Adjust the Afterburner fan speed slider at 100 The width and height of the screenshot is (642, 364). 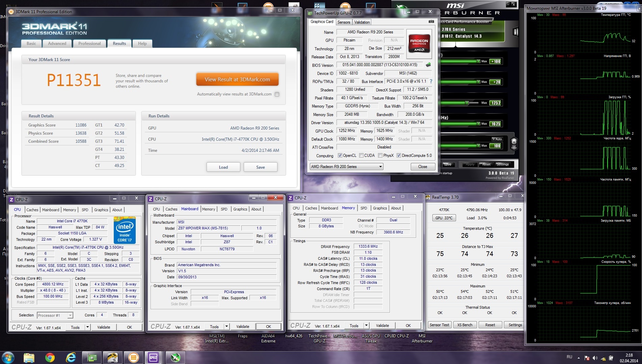[479, 146]
